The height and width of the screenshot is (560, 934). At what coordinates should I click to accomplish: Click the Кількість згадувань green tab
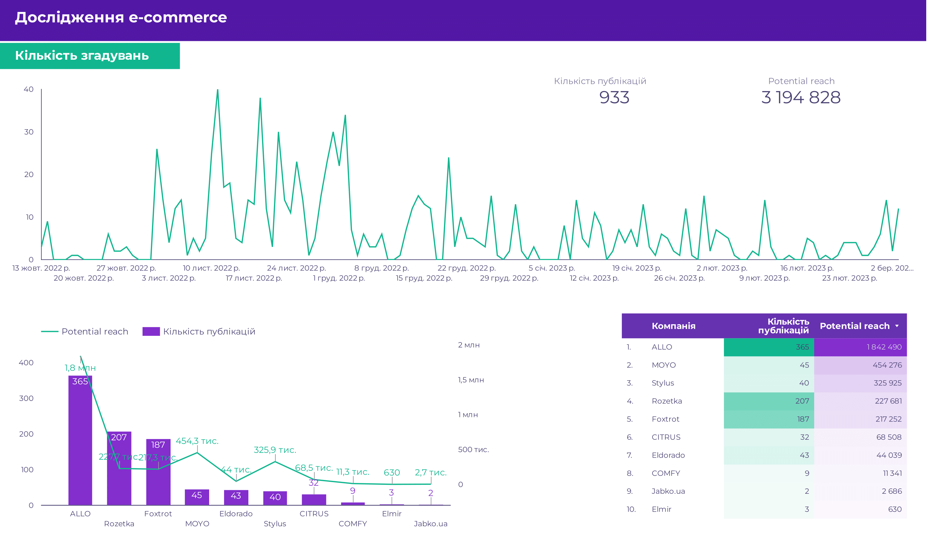click(x=90, y=56)
